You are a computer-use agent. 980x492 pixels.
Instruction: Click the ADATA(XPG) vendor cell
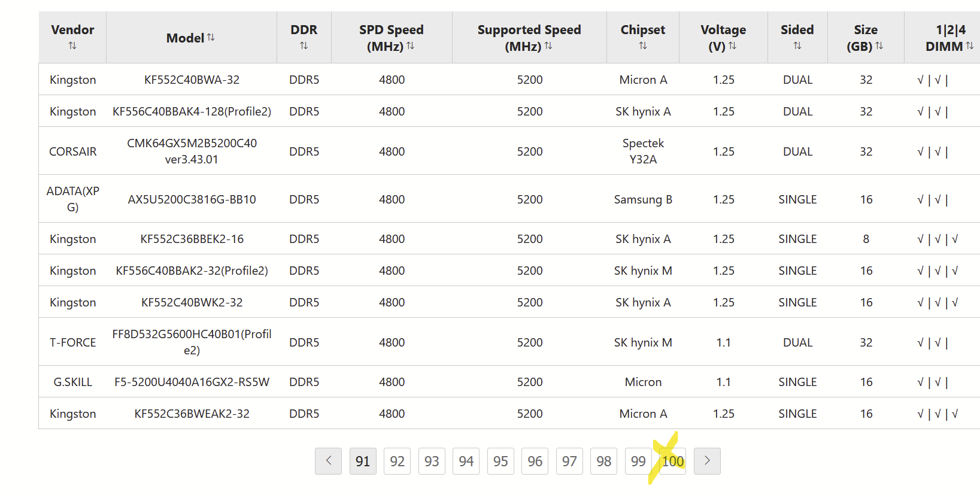[x=72, y=199]
